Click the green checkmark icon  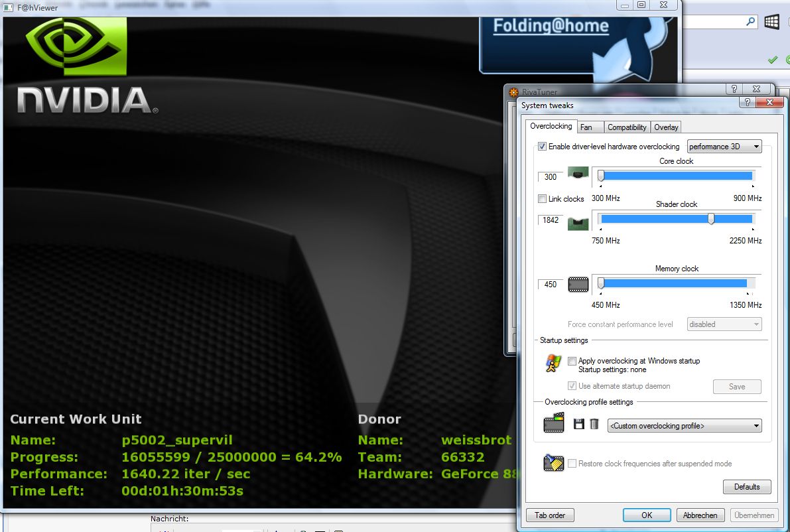click(x=772, y=60)
